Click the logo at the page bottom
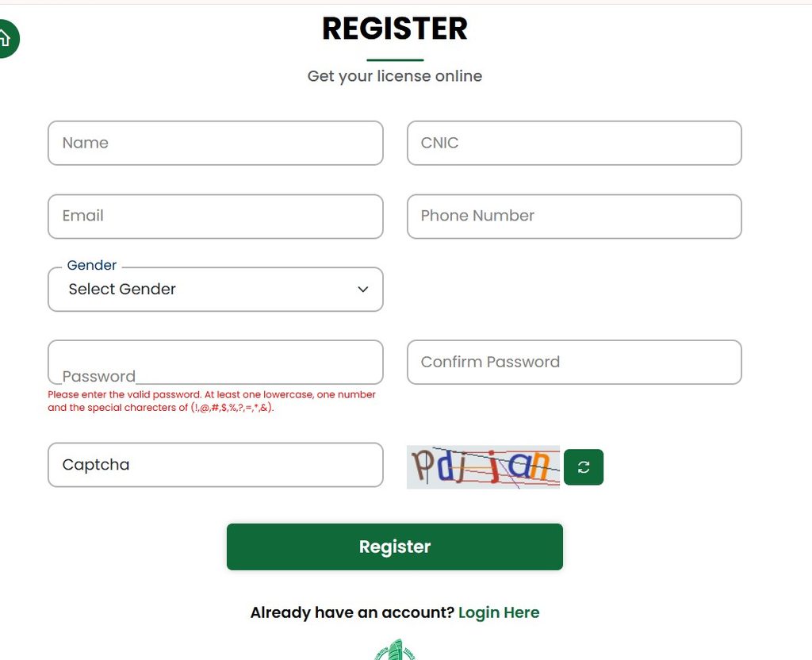This screenshot has height=660, width=812. (x=395, y=650)
